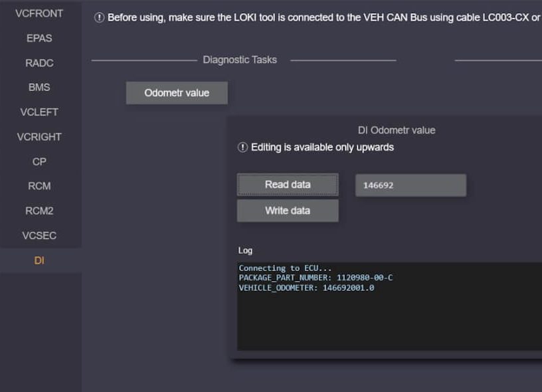Open the VCFRONT module in sidebar
Image resolution: width=542 pixels, height=392 pixels.
coord(39,13)
